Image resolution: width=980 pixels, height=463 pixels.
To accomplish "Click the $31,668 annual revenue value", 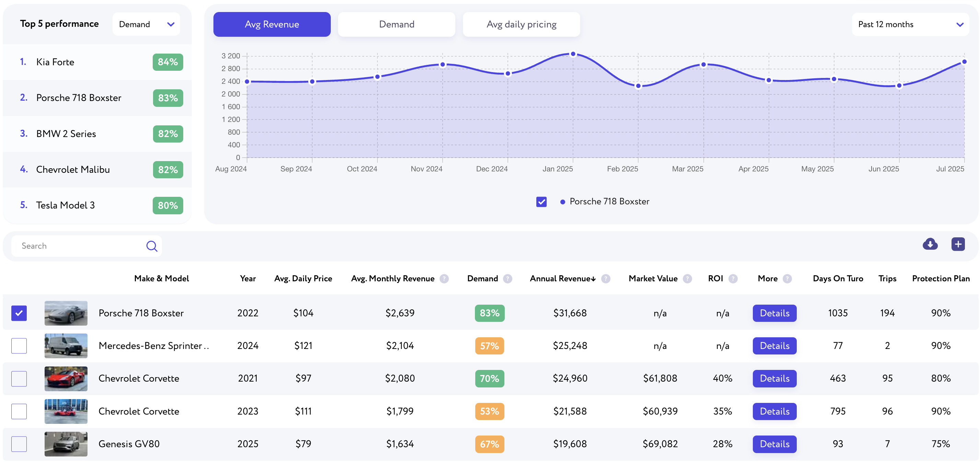I will (570, 313).
